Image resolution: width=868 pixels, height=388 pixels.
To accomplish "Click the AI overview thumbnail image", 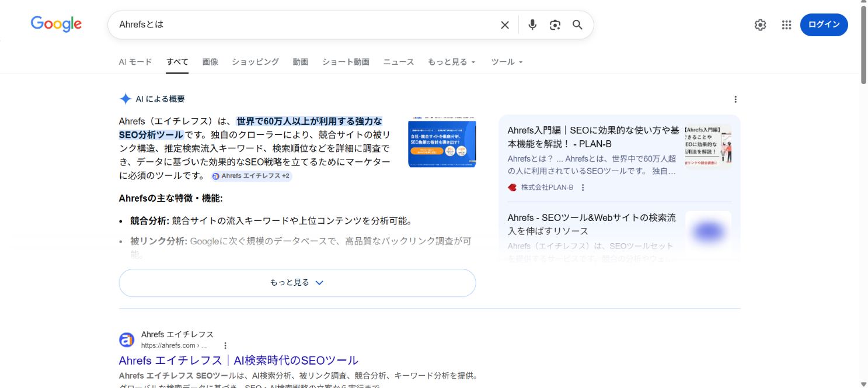I will pyautogui.click(x=442, y=142).
